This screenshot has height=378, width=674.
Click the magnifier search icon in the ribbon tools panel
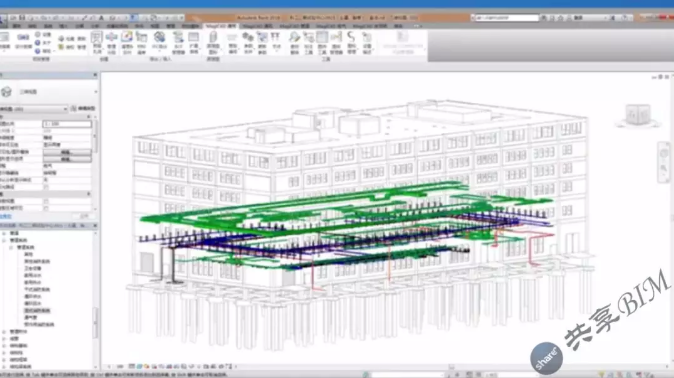294,37
